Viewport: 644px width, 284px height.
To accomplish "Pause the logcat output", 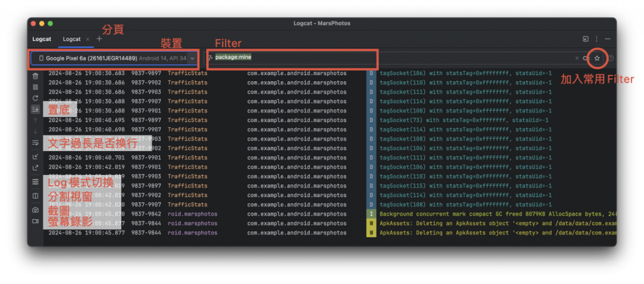I will click(35, 87).
